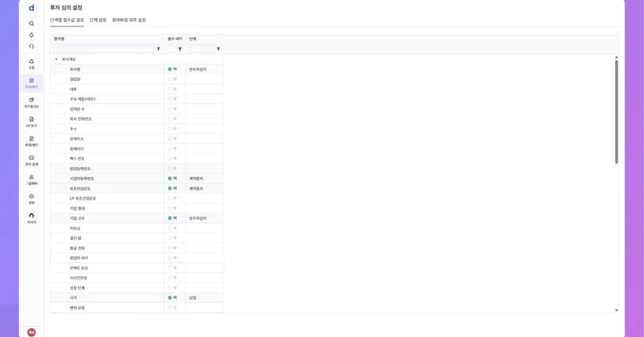Viewport: 644px width, 337px height.
Task: Select the 회사 전화번호 row label
Action: (x=80, y=119)
